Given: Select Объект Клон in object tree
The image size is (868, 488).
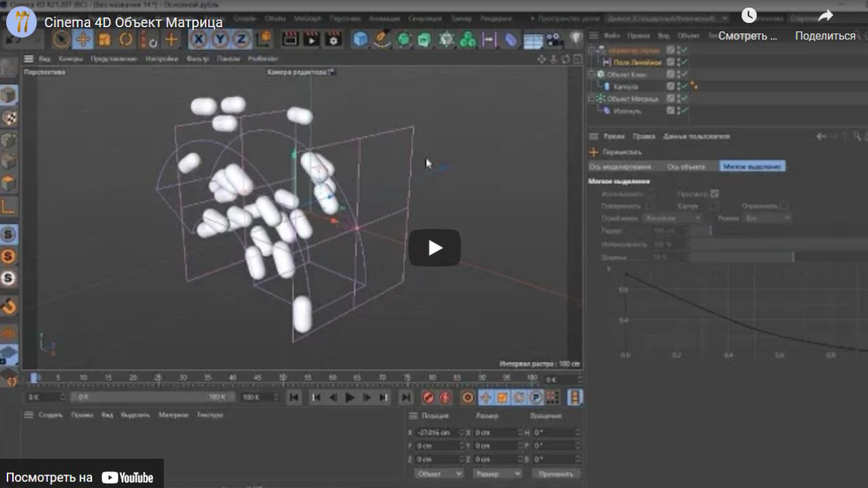Looking at the screenshot, I should [x=627, y=75].
